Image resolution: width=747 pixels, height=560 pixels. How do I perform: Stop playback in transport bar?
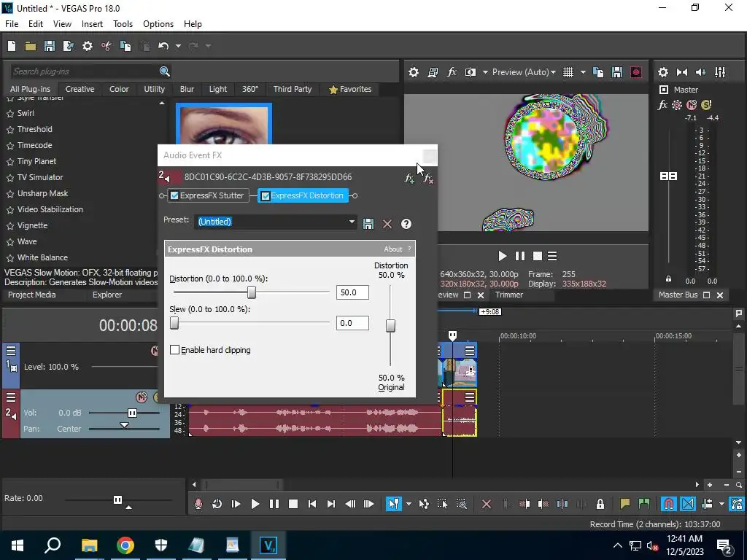(293, 504)
